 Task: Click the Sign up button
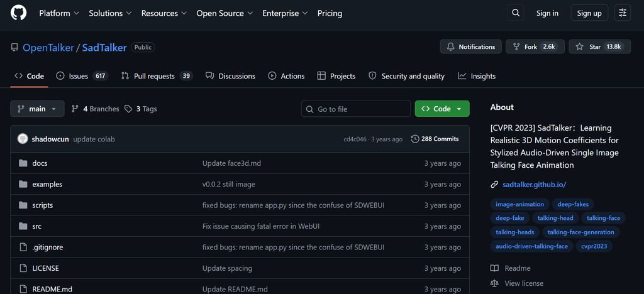click(x=589, y=13)
